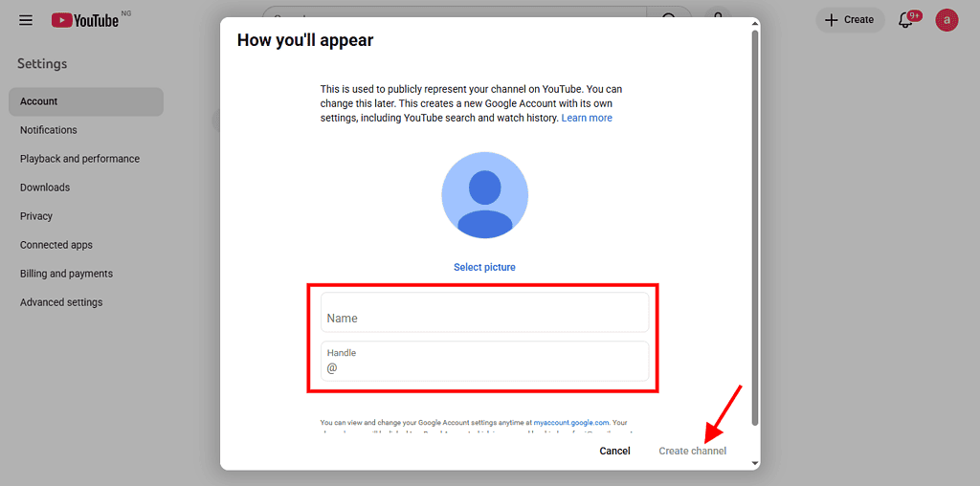Click Select picture link
Image resolution: width=980 pixels, height=486 pixels.
tap(484, 267)
